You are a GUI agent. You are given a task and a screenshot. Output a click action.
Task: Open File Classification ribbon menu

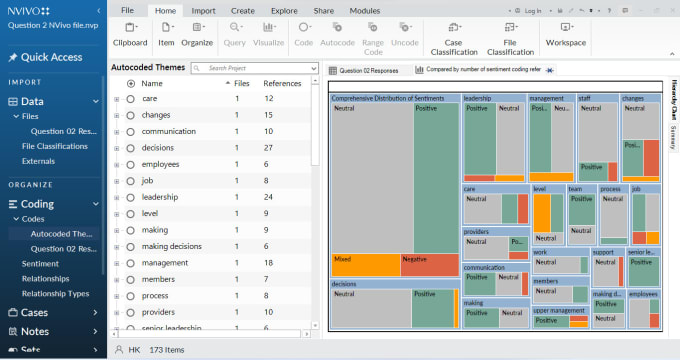coord(510,39)
